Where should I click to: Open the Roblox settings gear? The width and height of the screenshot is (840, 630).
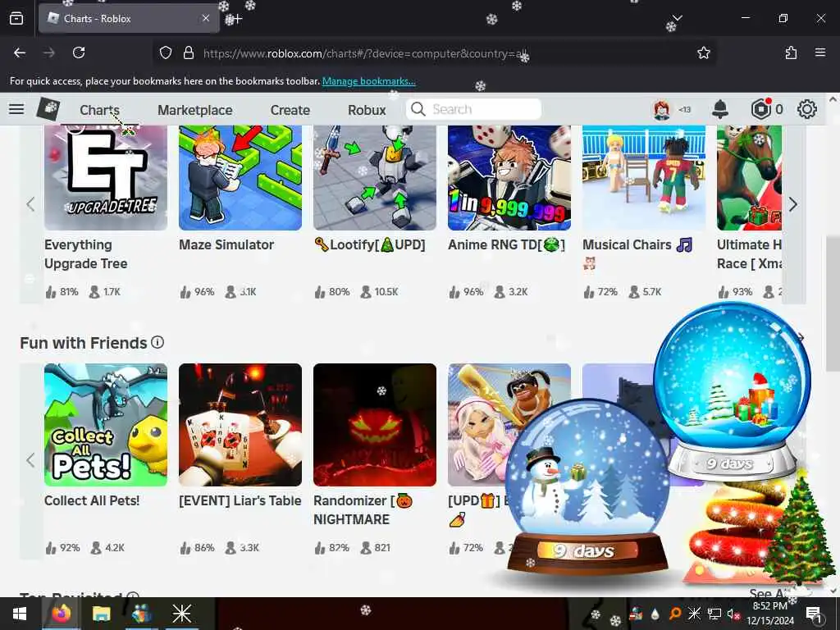[807, 109]
